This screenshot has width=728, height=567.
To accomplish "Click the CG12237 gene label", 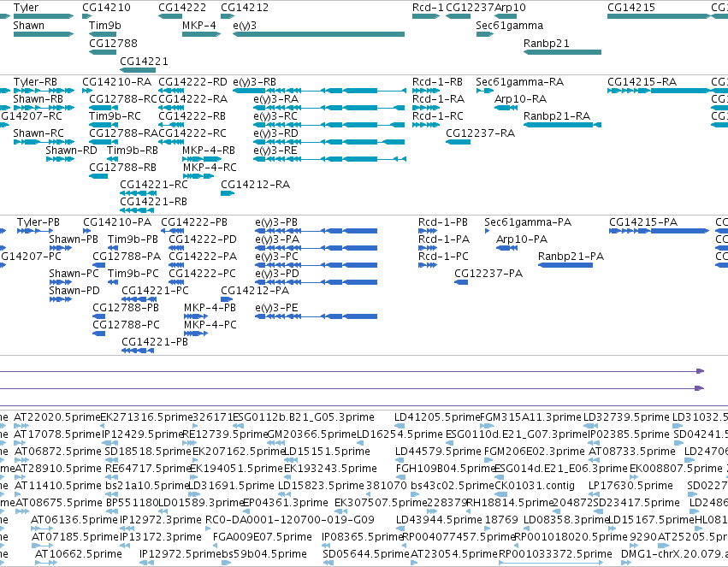I will pyautogui.click(x=470, y=8).
